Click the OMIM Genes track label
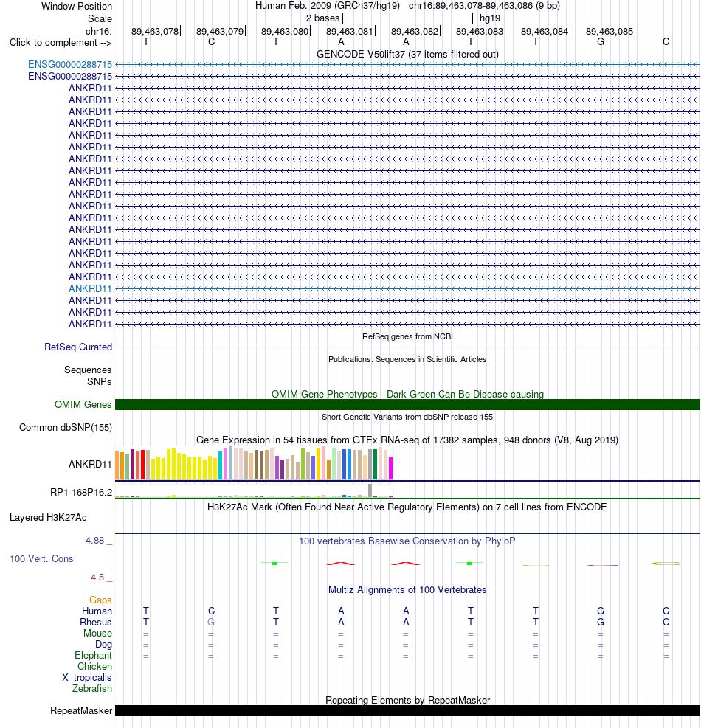The height and width of the screenshot is (728, 701). click(83, 405)
